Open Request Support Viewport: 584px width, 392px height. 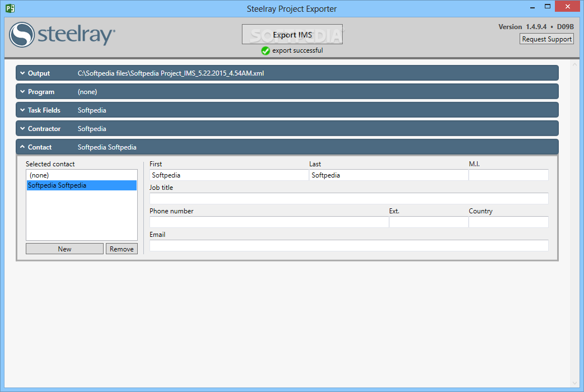[546, 39]
